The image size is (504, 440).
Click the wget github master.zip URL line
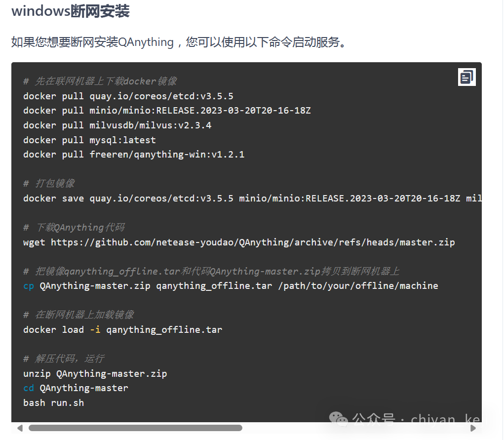(x=239, y=242)
